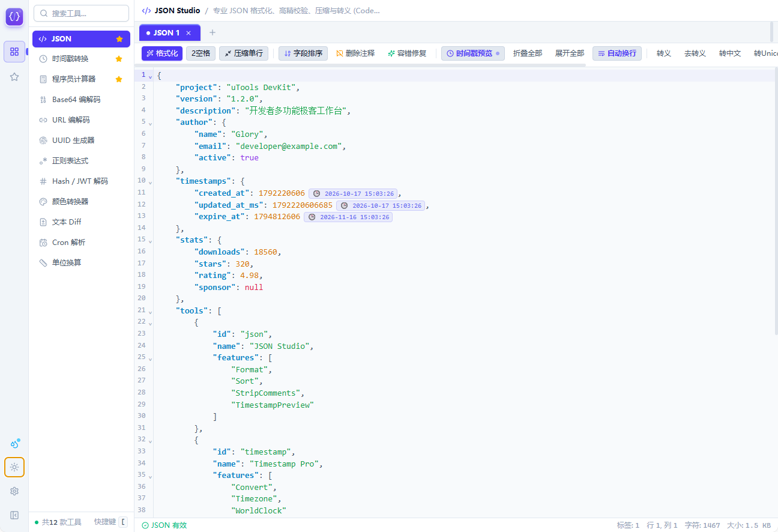Collapse sidebar using the panel arrow icon
Screen dimensions: 778x532
pyautogui.click(x=14, y=515)
